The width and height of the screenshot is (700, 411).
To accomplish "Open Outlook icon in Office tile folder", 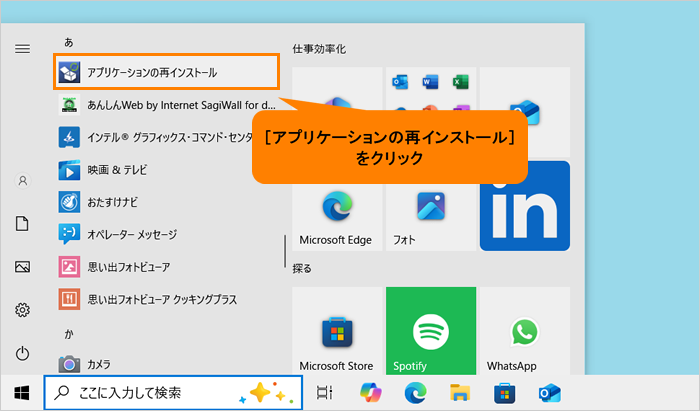I will [x=400, y=82].
